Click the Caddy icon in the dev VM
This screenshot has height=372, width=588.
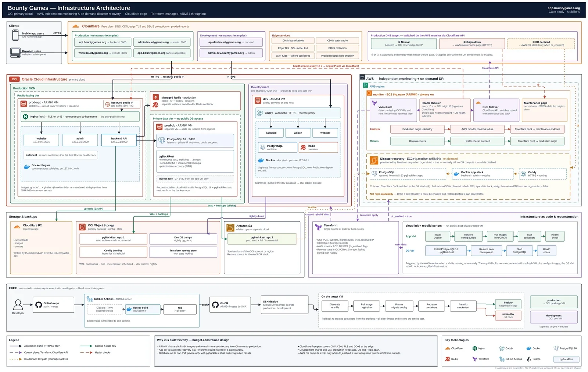click(x=260, y=113)
